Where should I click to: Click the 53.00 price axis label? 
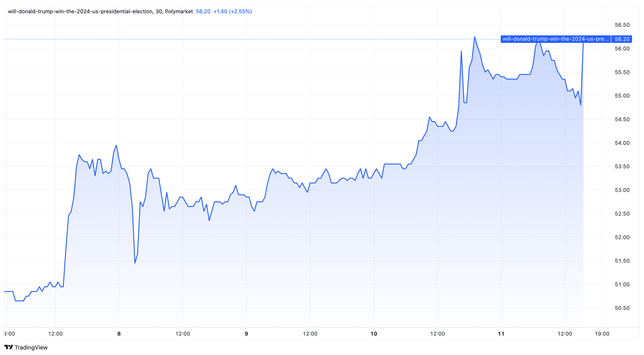pyautogui.click(x=622, y=190)
